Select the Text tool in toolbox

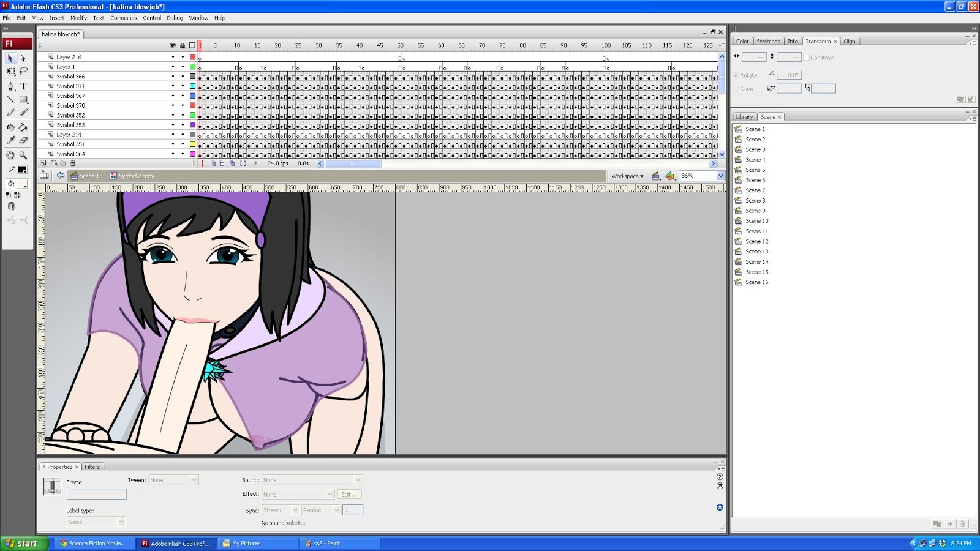23,86
